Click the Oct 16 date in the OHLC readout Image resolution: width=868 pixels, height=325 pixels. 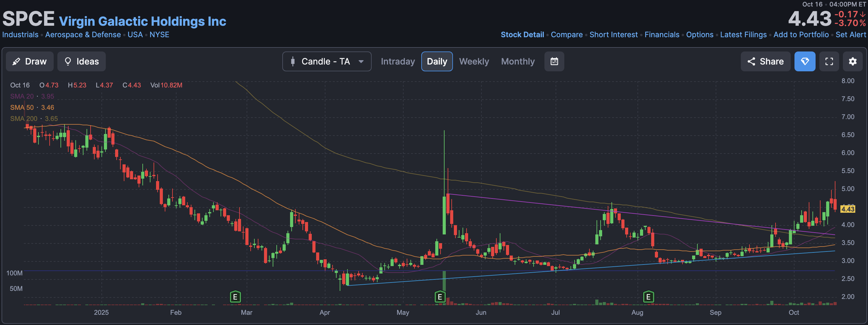pos(20,85)
